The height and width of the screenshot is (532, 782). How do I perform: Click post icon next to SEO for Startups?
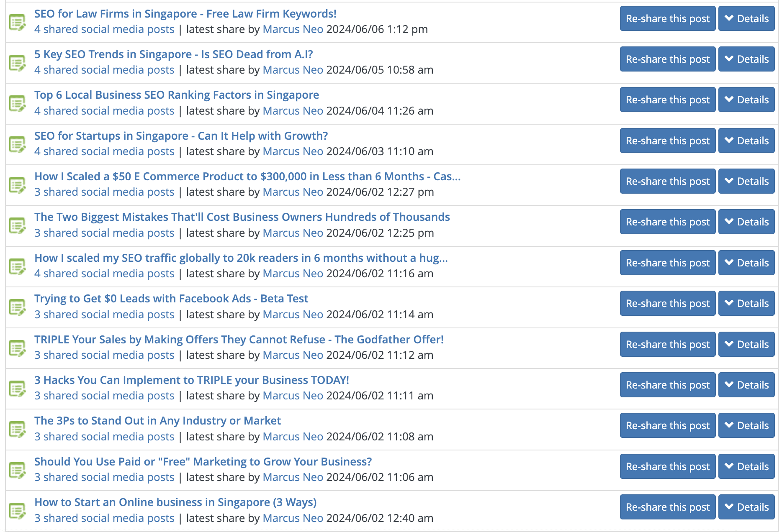pyautogui.click(x=18, y=145)
